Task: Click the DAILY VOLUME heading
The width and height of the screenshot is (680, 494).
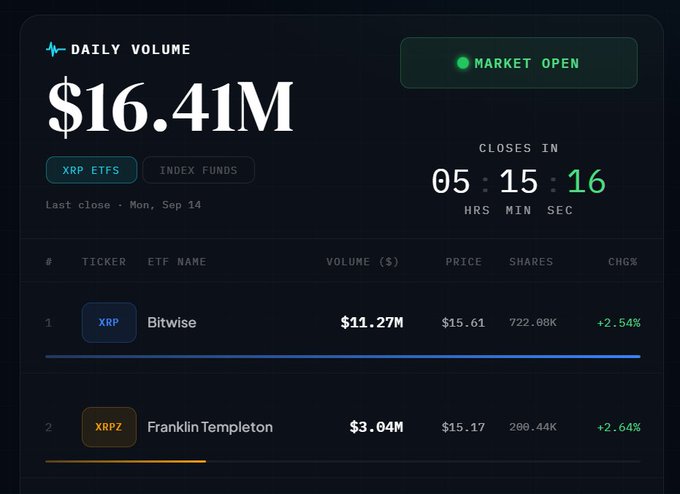Action: 131,49
